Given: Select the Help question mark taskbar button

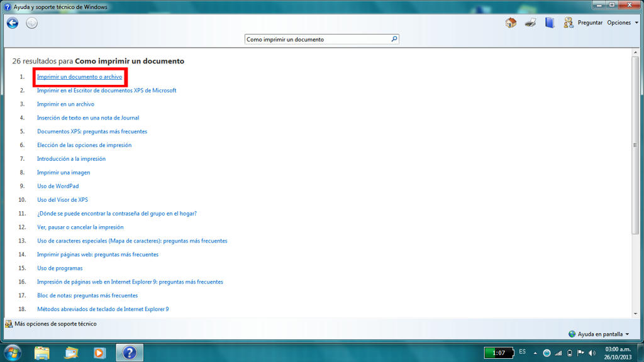Looking at the screenshot, I should click(x=130, y=353).
